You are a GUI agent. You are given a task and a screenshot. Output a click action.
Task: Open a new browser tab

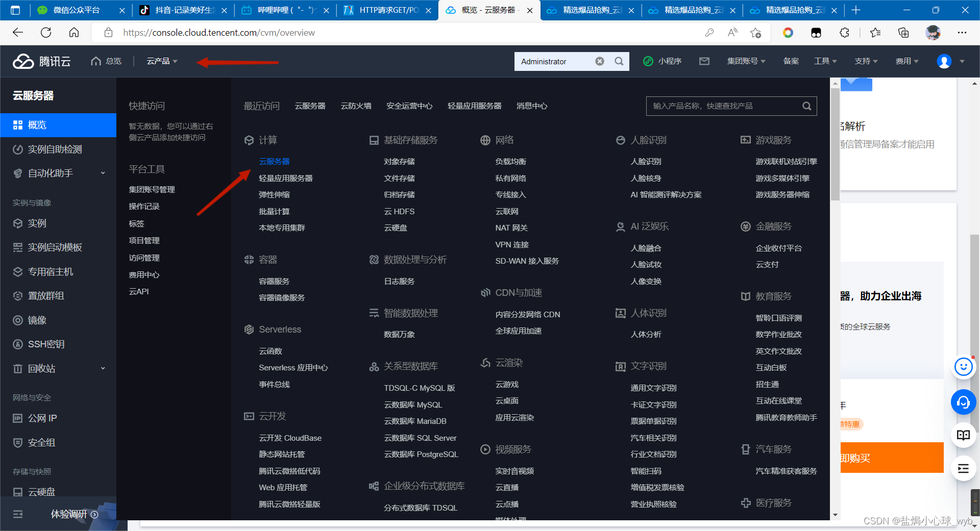point(856,10)
